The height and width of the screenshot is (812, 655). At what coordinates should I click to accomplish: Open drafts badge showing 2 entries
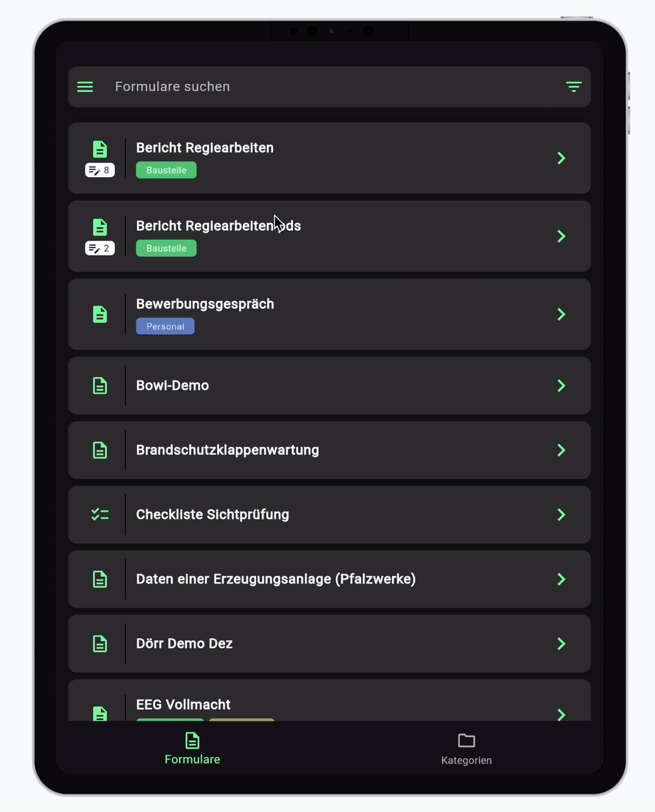(x=100, y=248)
